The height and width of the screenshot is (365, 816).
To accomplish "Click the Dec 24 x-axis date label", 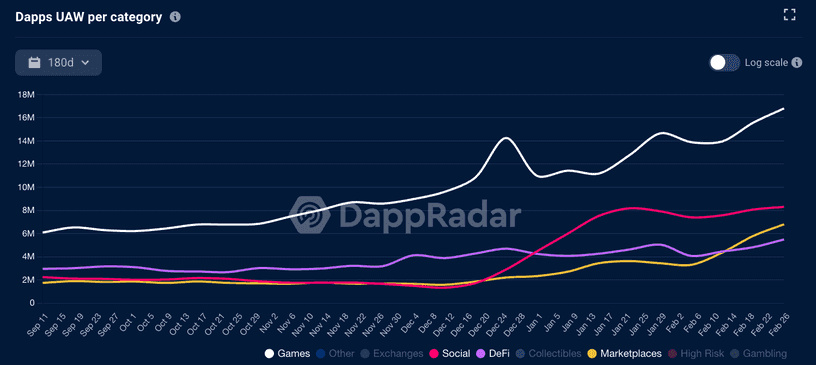I will (495, 324).
